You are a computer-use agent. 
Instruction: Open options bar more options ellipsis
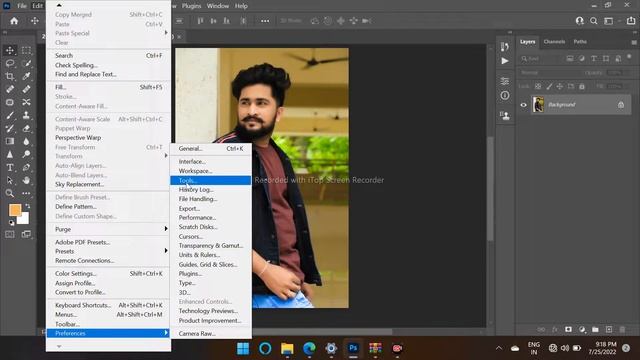[265, 21]
